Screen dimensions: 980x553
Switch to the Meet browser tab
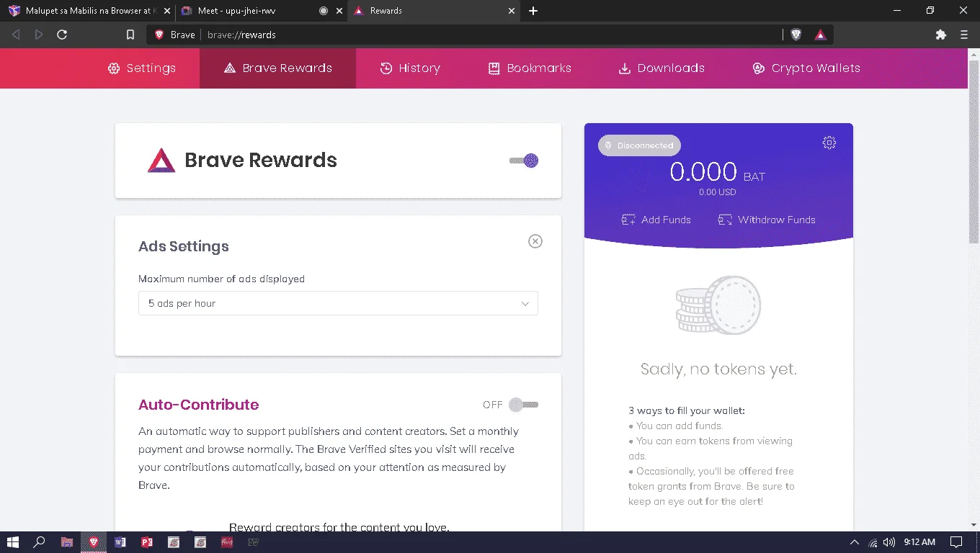[262, 11]
